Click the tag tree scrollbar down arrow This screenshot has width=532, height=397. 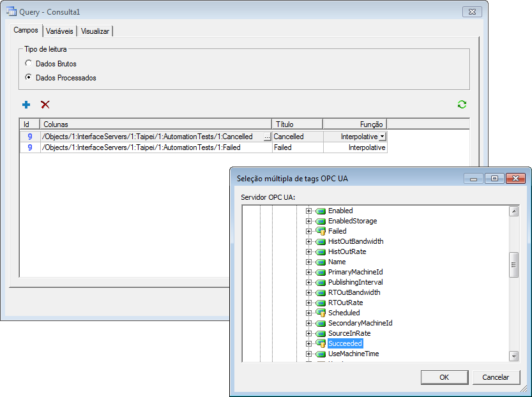point(513,356)
